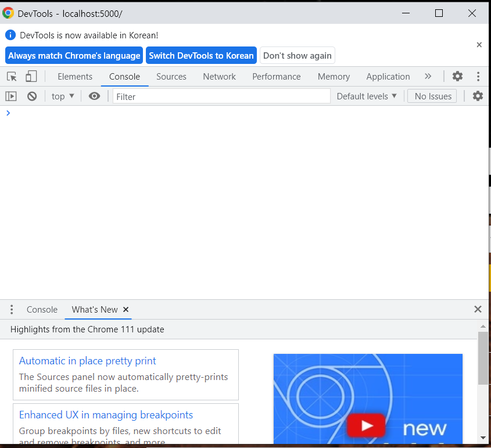Open the drawer three-dot menu
This screenshot has height=448, width=491.
[12, 309]
